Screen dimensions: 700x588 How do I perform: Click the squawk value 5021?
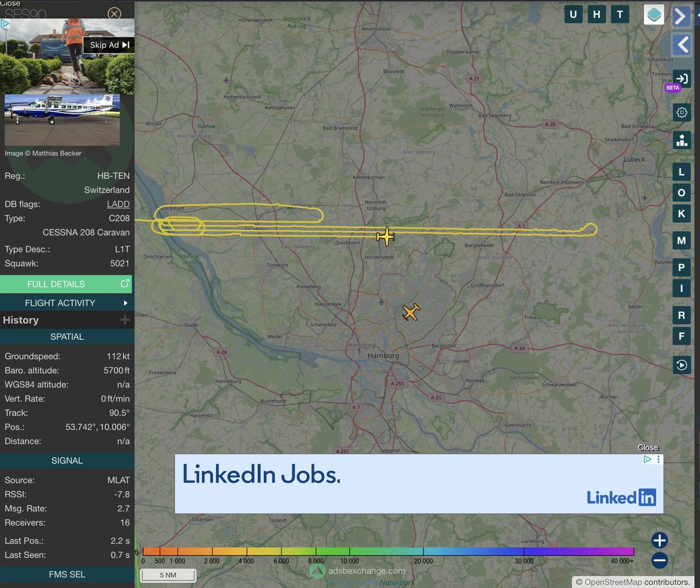[x=120, y=263]
